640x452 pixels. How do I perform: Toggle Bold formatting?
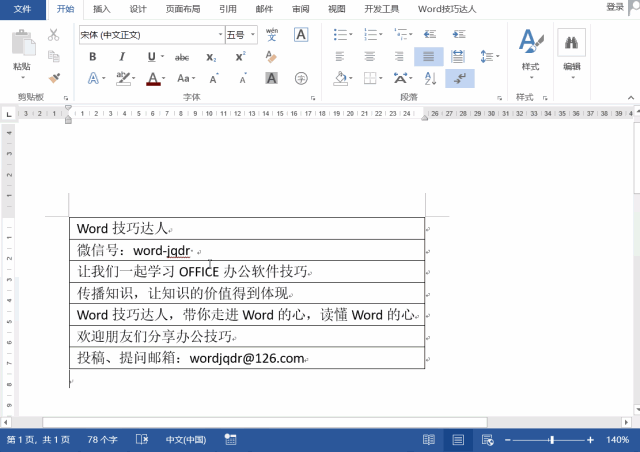pyautogui.click(x=93, y=57)
